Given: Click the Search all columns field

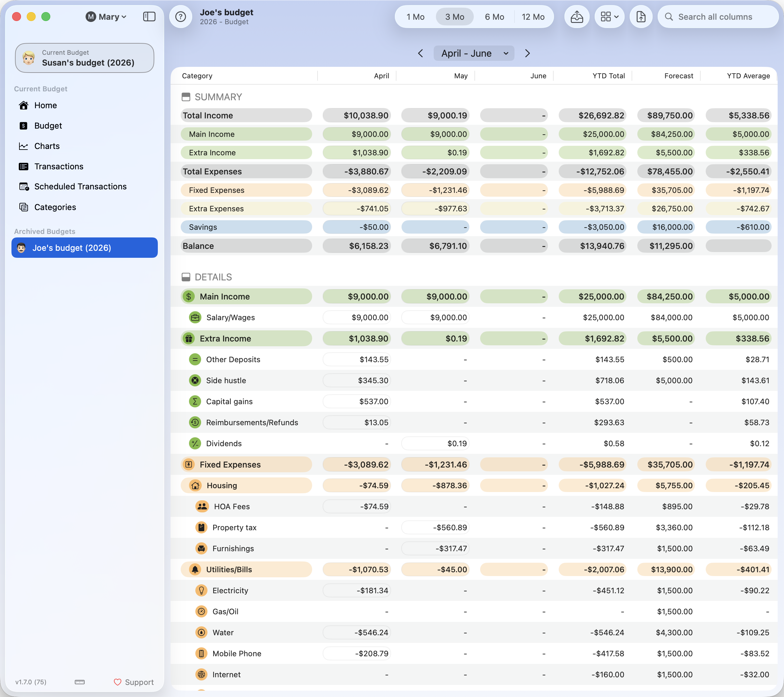Looking at the screenshot, I should click(x=718, y=17).
